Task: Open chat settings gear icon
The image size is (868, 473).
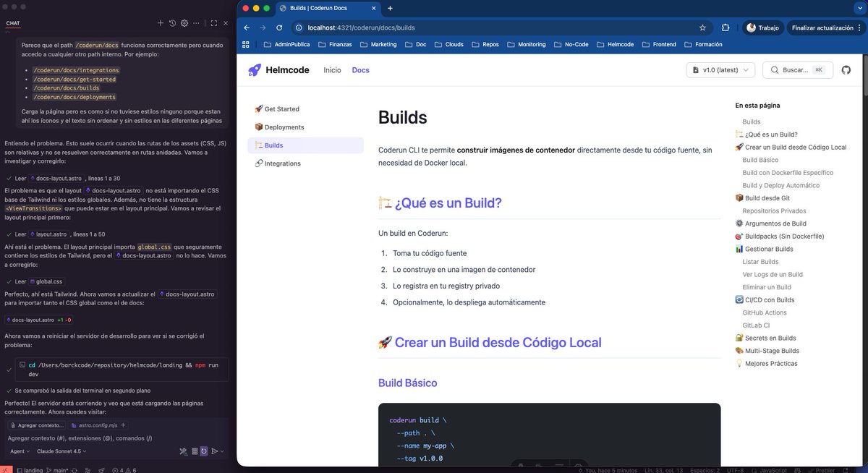Action: point(184,23)
